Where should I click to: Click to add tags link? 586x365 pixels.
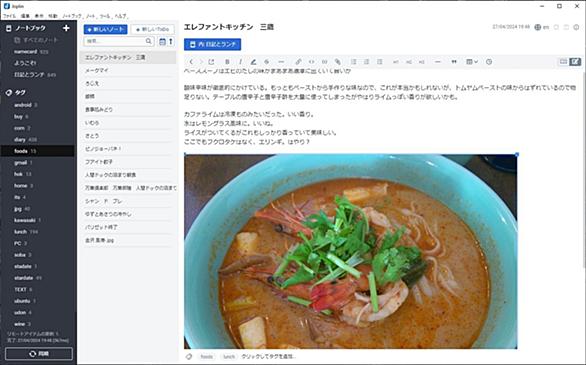[x=268, y=356]
